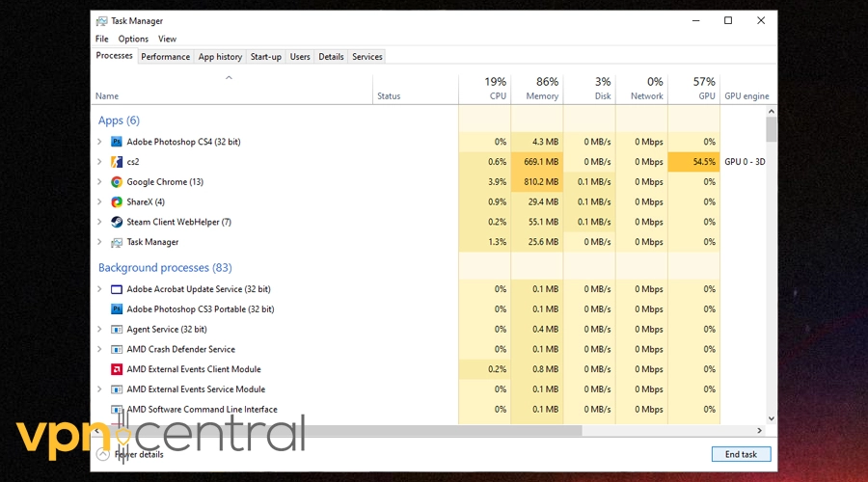Viewport: 868px width, 482px height.
Task: Click the AMD External Events Service Module icon
Action: click(117, 389)
